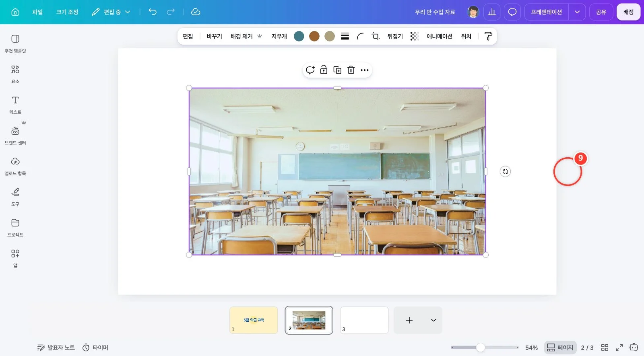Image resolution: width=644 pixels, height=356 pixels.
Task: Select the teal color swatch
Action: coord(299,36)
